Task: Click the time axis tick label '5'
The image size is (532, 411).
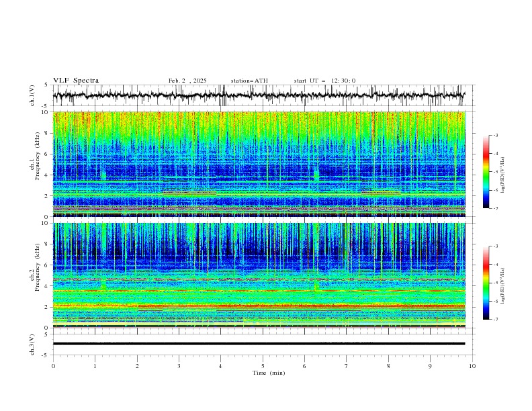Action: (x=263, y=366)
